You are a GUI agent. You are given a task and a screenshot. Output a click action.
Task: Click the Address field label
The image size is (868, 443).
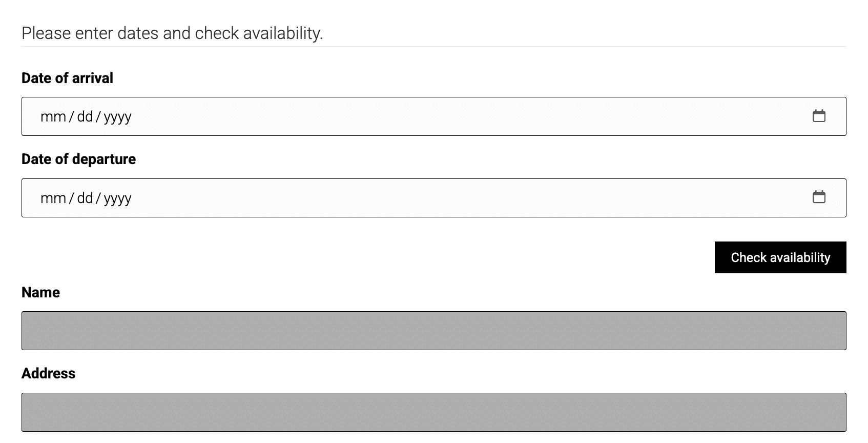point(48,373)
